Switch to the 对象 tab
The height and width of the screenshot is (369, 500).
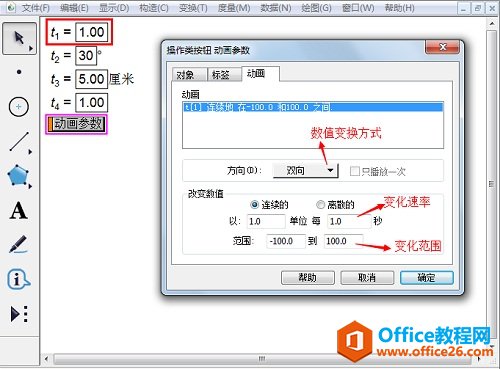pos(189,74)
